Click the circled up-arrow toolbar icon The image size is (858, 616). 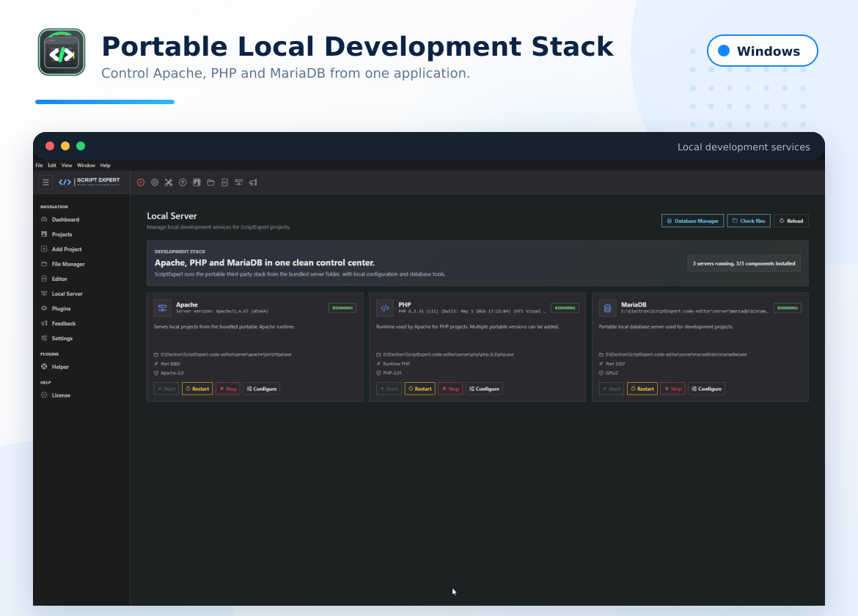pyautogui.click(x=183, y=182)
